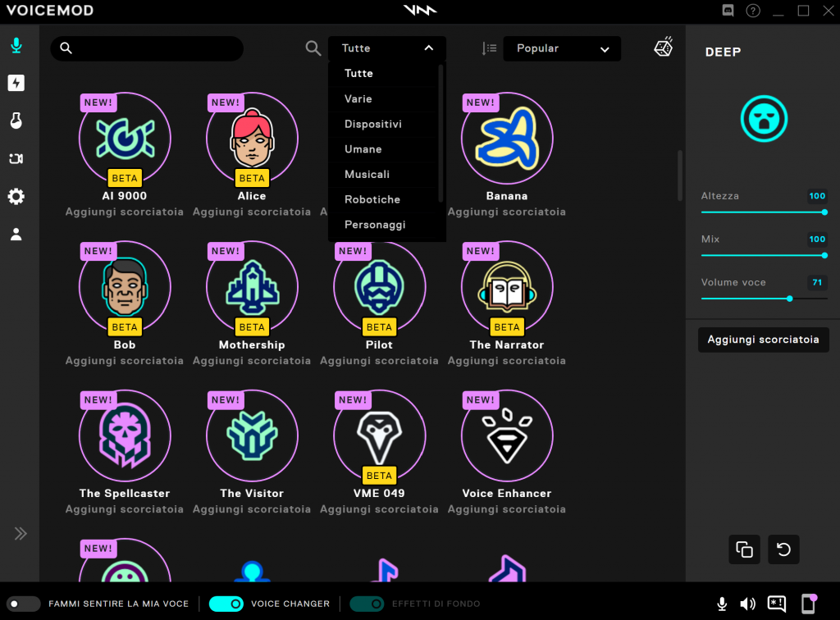840x620 pixels.
Task: Click the category dropdown list scrollbar
Action: 441,133
